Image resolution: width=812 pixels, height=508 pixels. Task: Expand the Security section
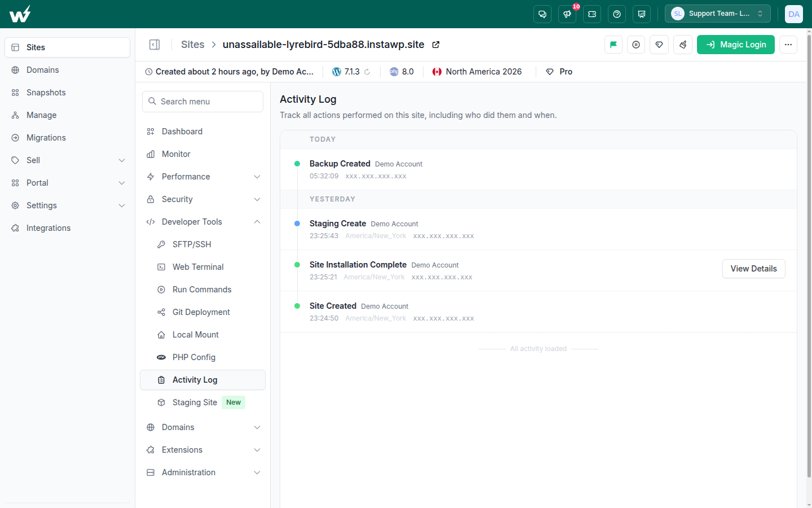click(203, 199)
